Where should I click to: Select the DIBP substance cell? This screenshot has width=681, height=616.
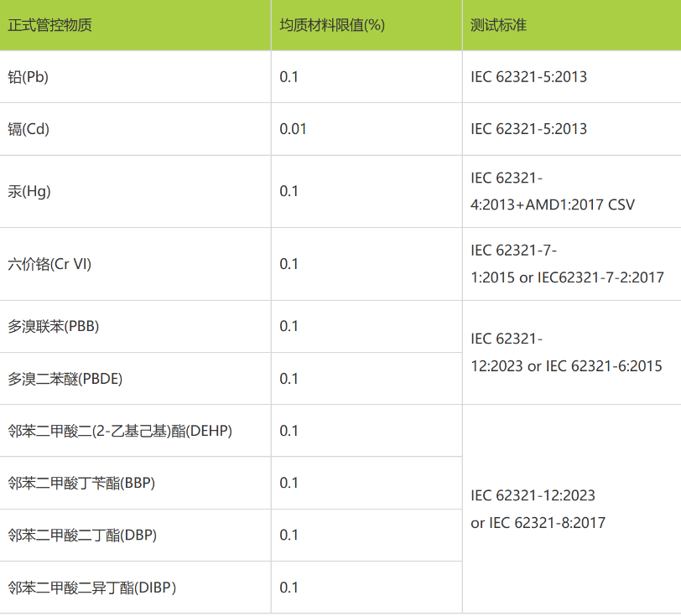click(x=92, y=588)
